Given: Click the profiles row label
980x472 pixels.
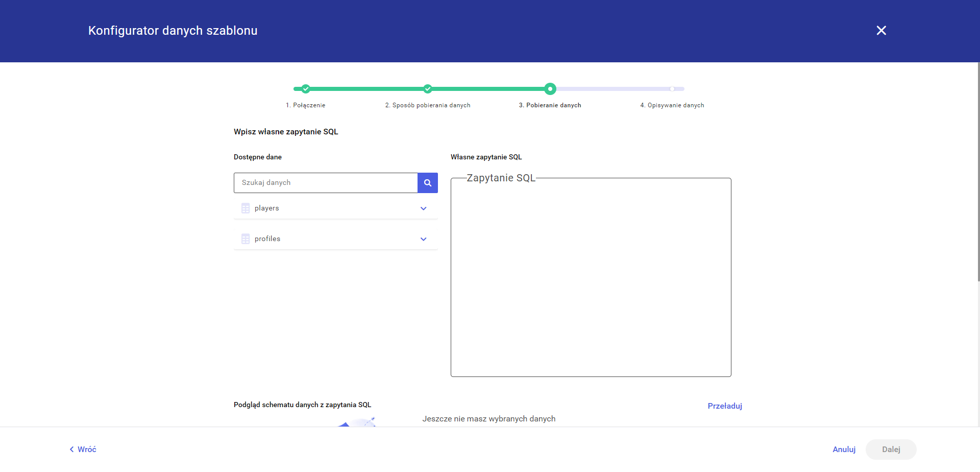Looking at the screenshot, I should point(267,239).
